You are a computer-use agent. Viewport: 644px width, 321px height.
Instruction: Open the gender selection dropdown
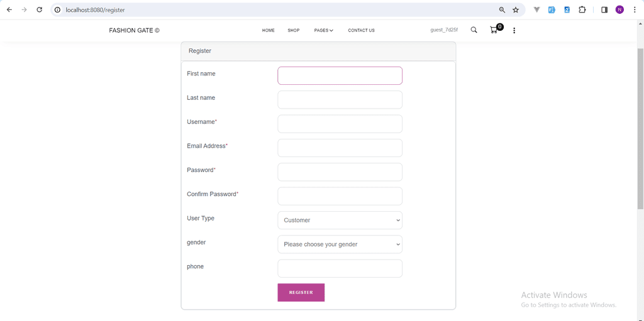click(x=340, y=244)
